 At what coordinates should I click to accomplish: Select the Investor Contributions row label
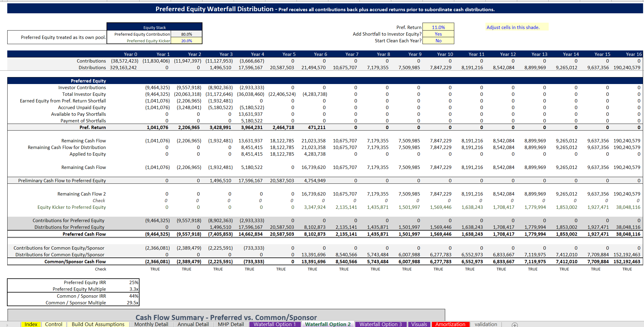(82, 87)
